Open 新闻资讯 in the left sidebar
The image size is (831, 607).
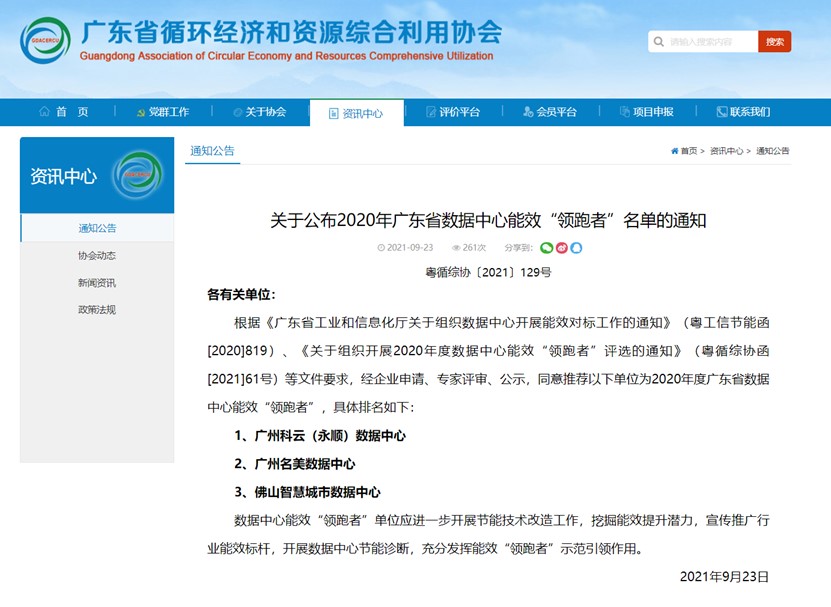(x=97, y=283)
